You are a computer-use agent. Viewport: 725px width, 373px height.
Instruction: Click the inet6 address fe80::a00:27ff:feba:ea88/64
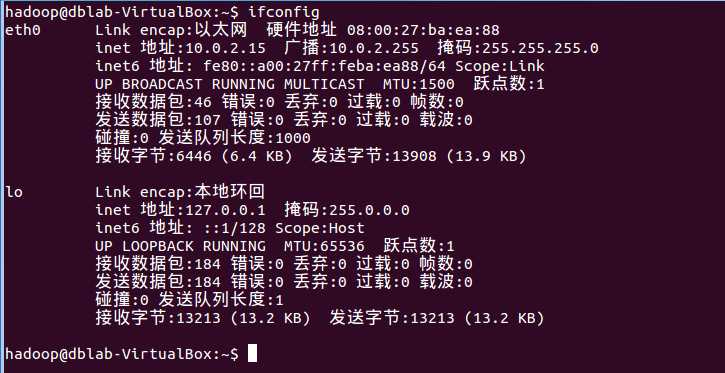325,66
